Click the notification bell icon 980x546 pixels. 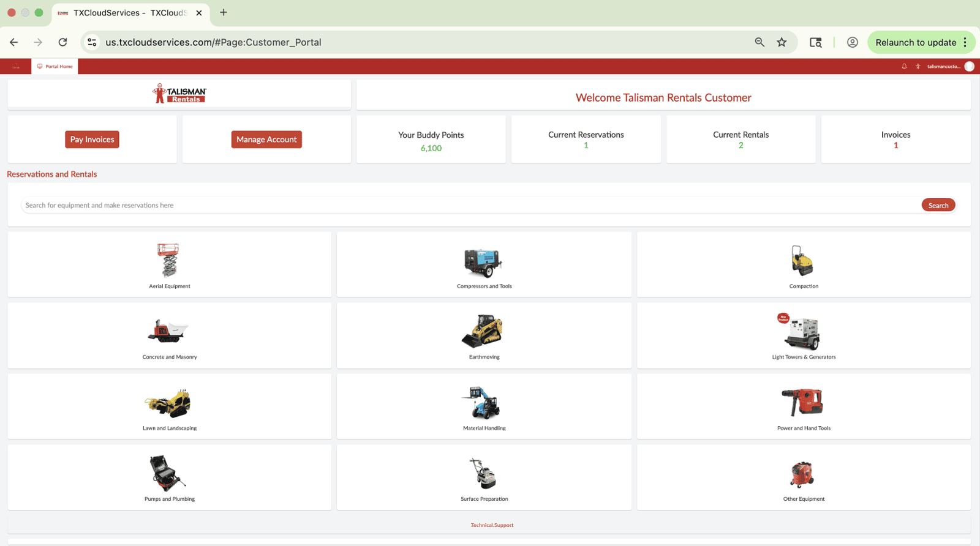[904, 67]
